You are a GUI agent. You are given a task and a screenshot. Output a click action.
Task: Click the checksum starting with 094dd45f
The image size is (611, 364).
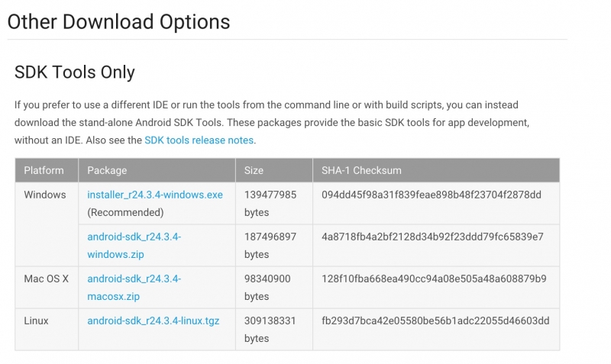pos(432,195)
